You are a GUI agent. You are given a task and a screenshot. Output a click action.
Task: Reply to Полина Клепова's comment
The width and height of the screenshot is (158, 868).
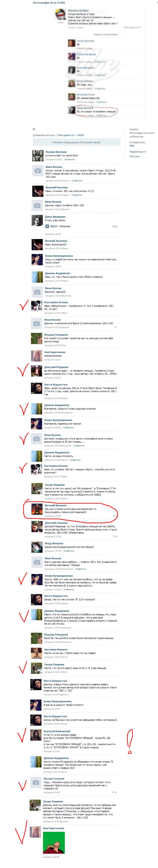coord(70,160)
